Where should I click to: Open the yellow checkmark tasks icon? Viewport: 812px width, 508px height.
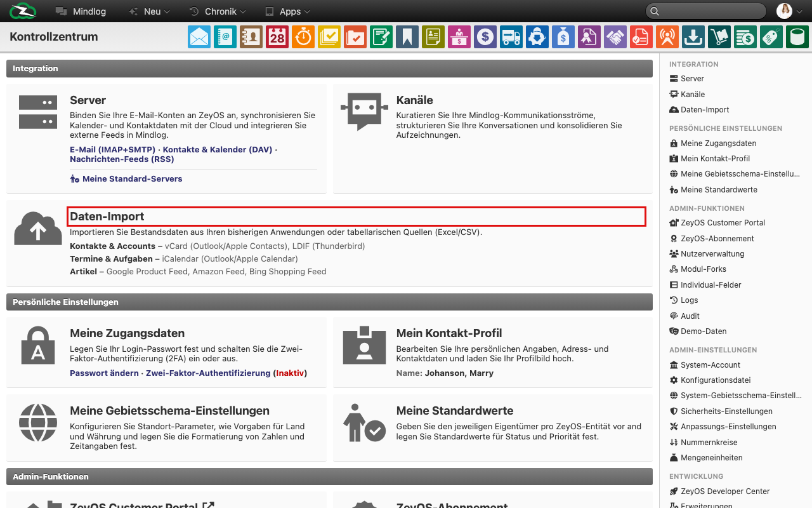329,37
